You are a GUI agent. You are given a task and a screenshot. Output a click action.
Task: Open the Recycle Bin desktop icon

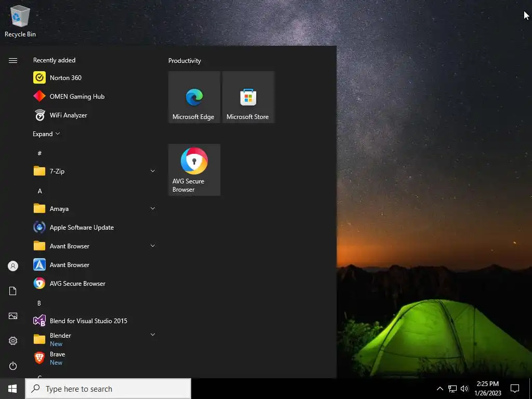[20, 21]
